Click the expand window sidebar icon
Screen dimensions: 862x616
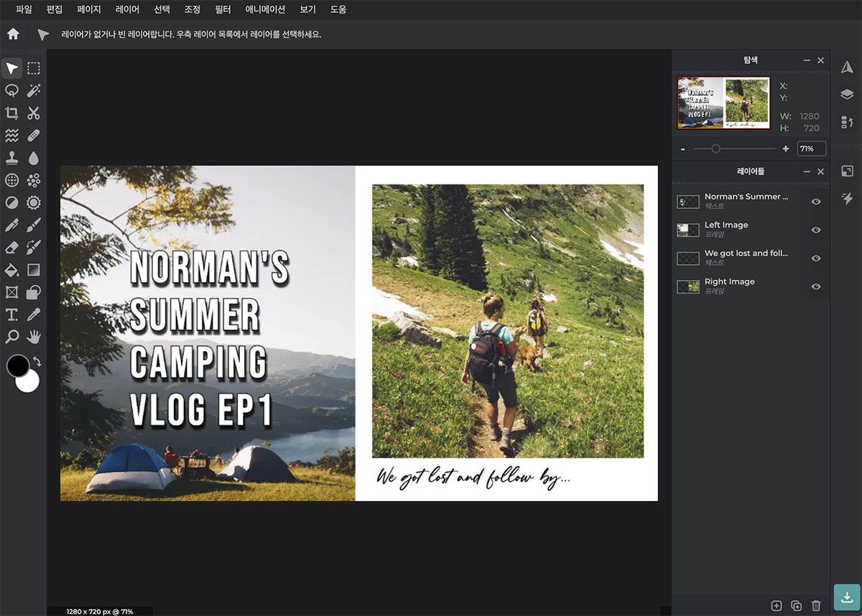(847, 171)
